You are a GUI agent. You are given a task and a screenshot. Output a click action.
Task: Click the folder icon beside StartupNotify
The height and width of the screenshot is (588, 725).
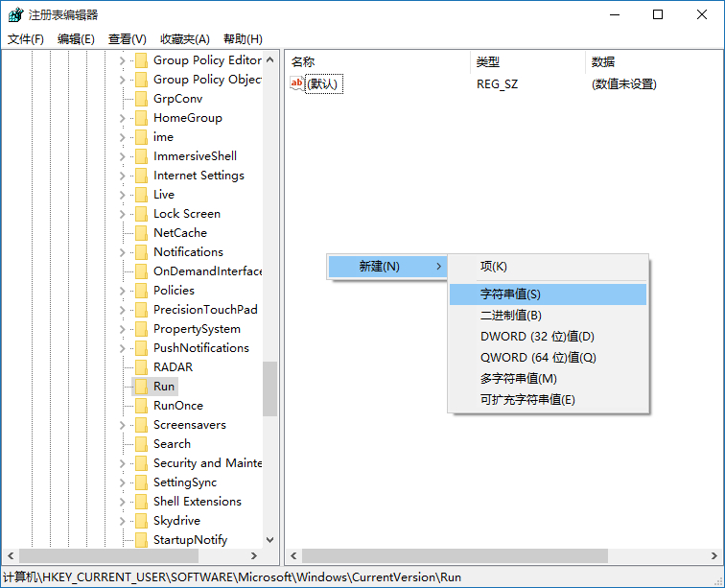tap(142, 540)
